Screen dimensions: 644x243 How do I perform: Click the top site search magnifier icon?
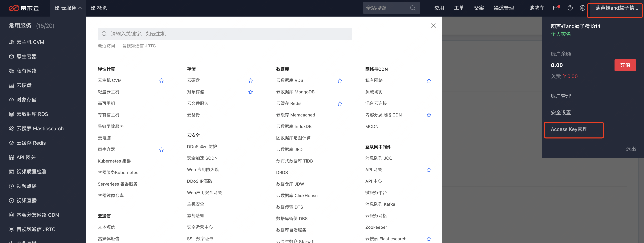tap(413, 8)
